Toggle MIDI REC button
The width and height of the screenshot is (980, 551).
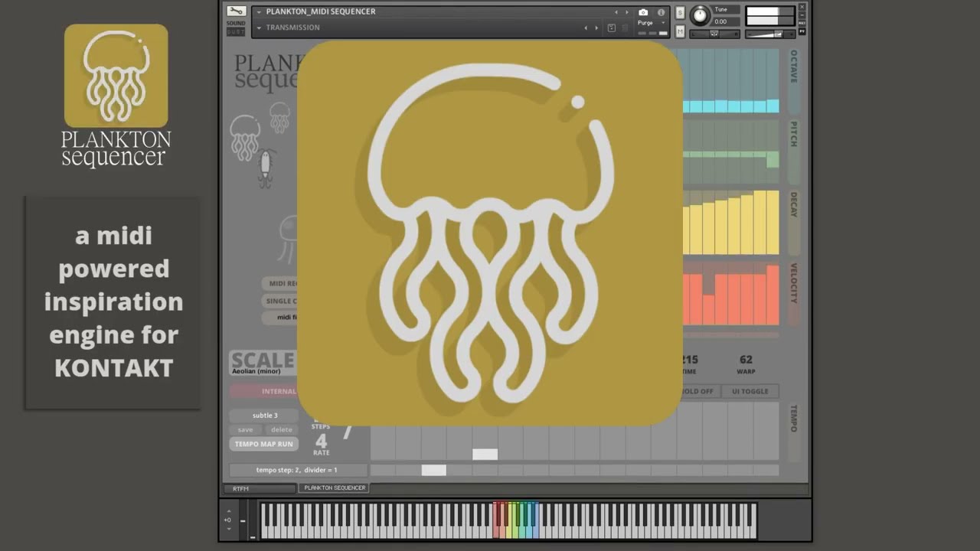[x=279, y=283]
